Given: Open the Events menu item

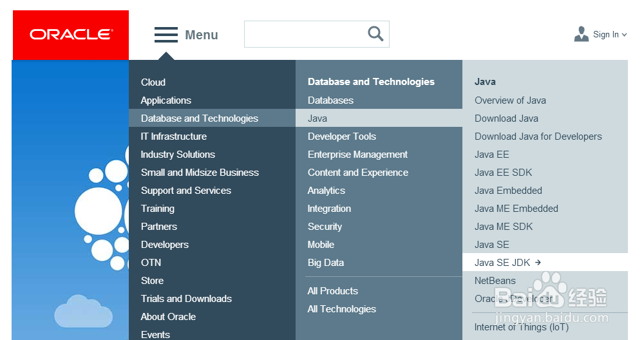Looking at the screenshot, I should [x=155, y=335].
